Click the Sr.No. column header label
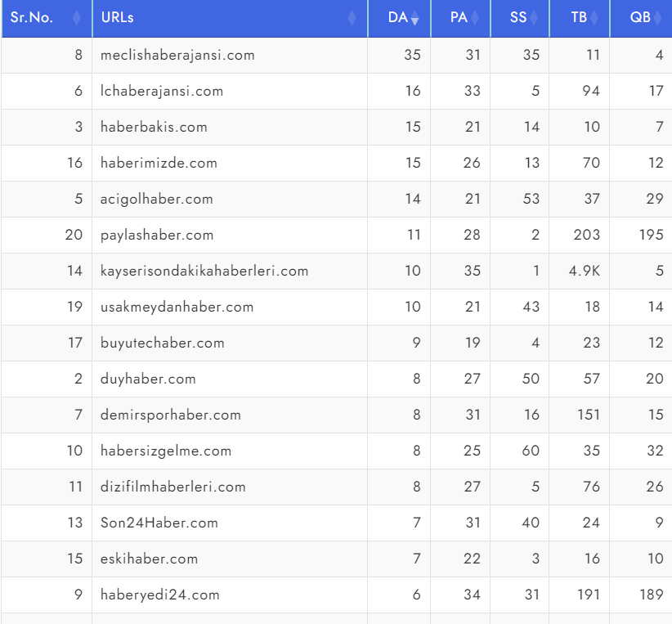672x624 pixels. pos(32,18)
